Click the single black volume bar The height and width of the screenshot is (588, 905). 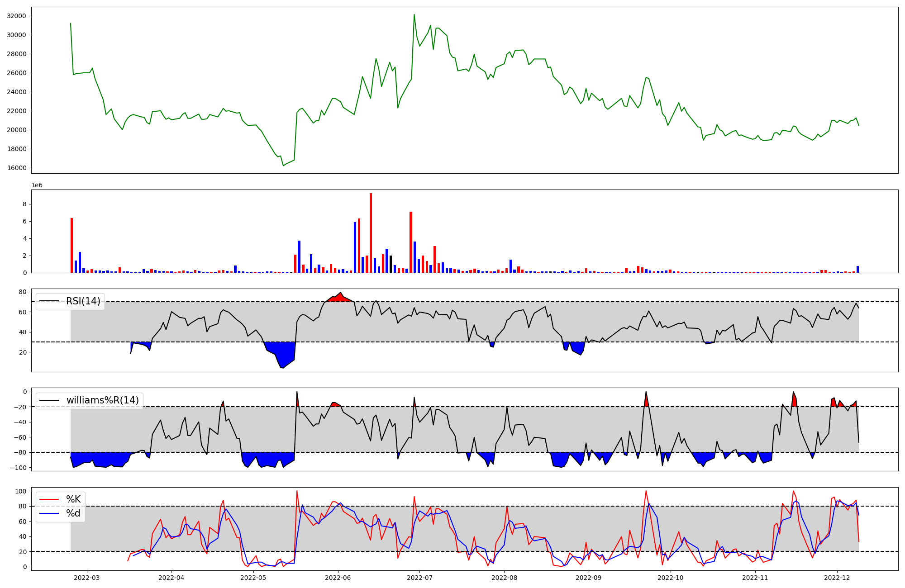391,264
